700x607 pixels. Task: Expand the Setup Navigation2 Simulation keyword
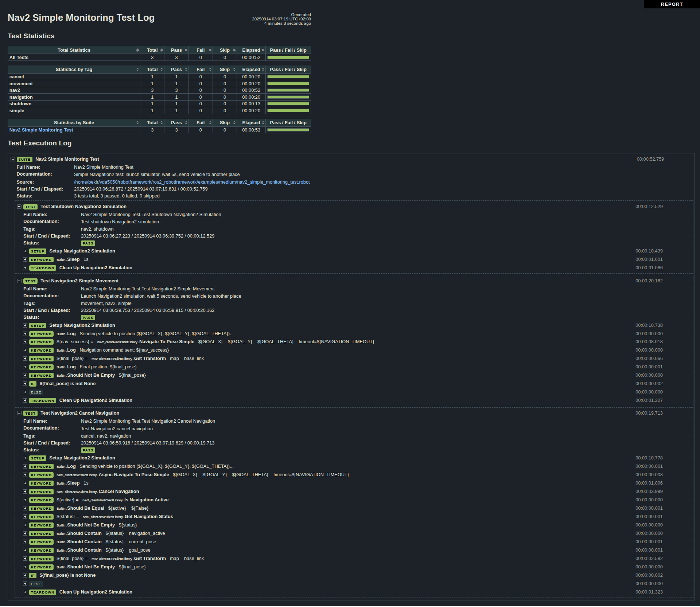point(25,251)
